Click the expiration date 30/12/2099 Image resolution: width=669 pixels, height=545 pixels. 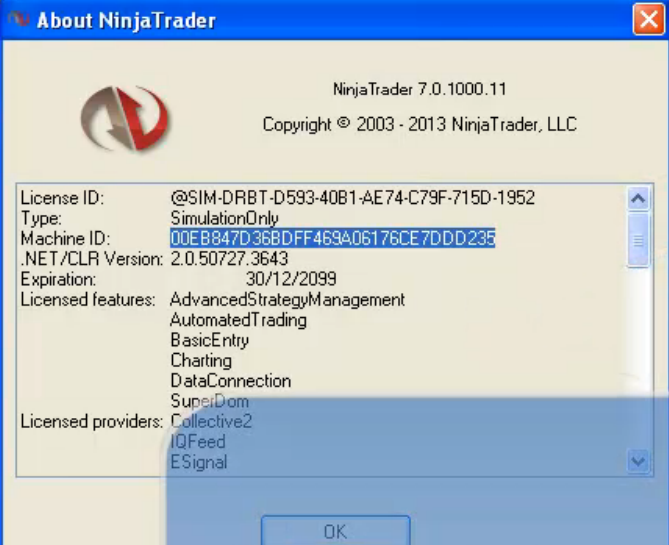pos(291,279)
